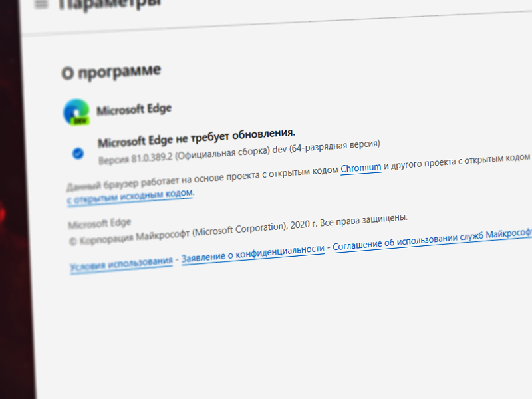This screenshot has width=532, height=399.
Task: Click the gray 'Microsoft Edge' label above the copyright
Action: click(x=99, y=223)
